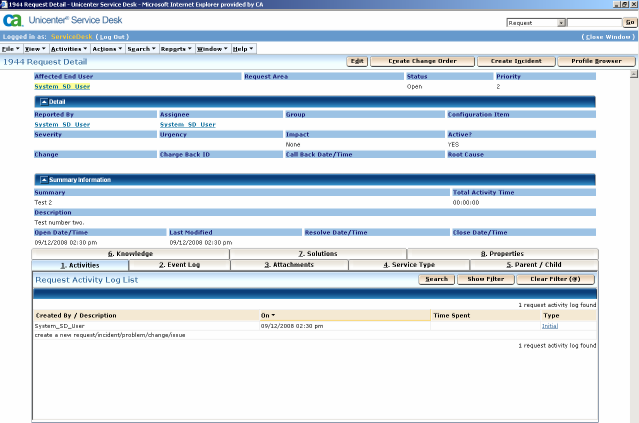
Task: Open the Initial activity type link
Action: 551,326
